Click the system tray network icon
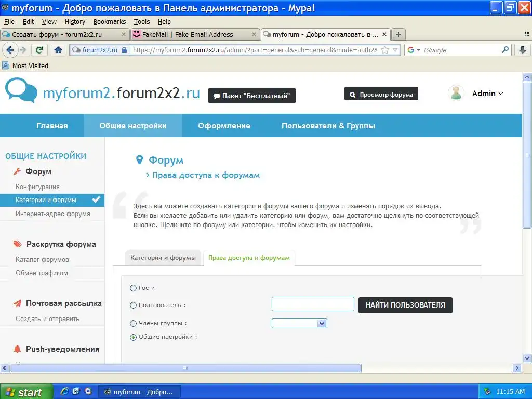Viewport: 532px width, 399px height. pos(487,392)
